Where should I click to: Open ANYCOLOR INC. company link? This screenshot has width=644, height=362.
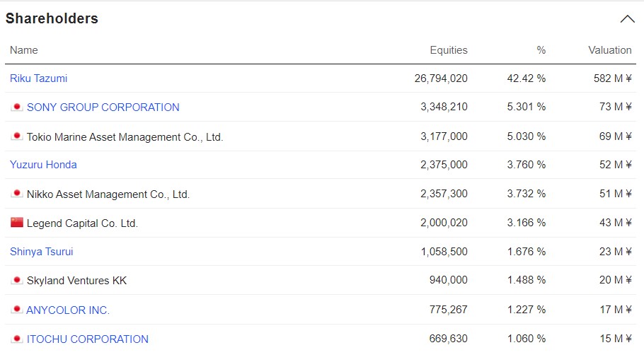click(68, 310)
